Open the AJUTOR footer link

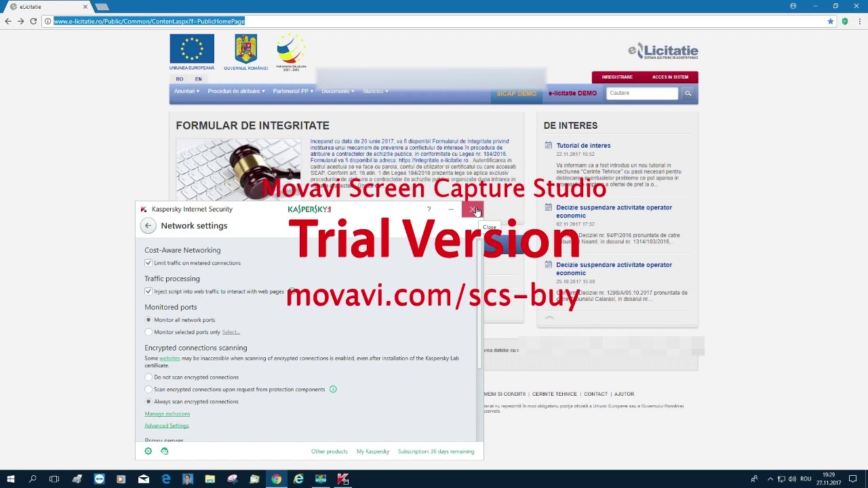[x=624, y=394]
